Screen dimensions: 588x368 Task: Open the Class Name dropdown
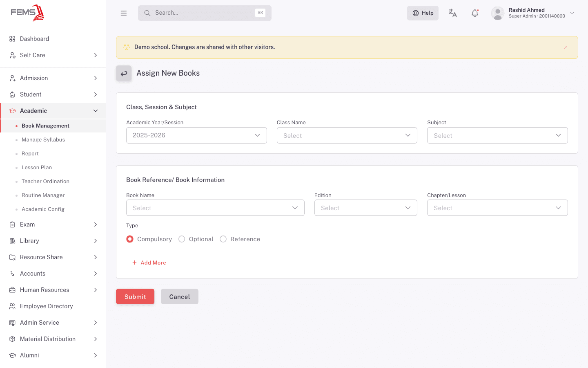pos(347,135)
